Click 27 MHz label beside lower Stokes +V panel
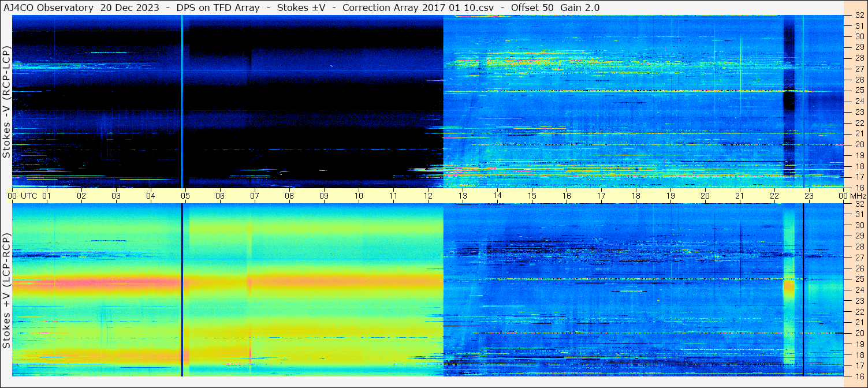 point(859,258)
